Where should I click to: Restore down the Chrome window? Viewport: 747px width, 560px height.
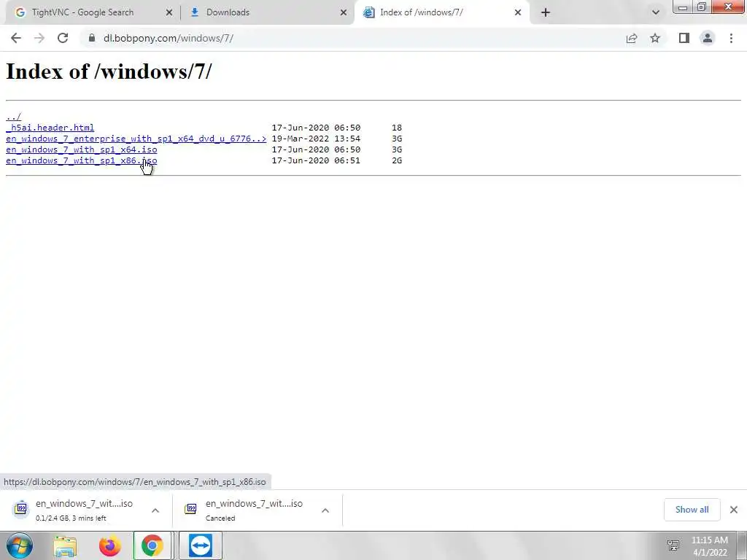702,7
